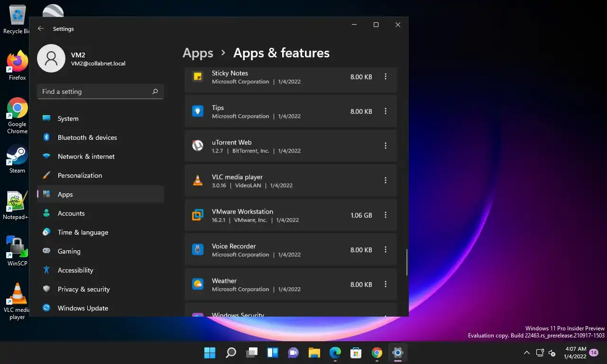Click the Weather app icon
The height and width of the screenshot is (364, 607).
pos(198,284)
